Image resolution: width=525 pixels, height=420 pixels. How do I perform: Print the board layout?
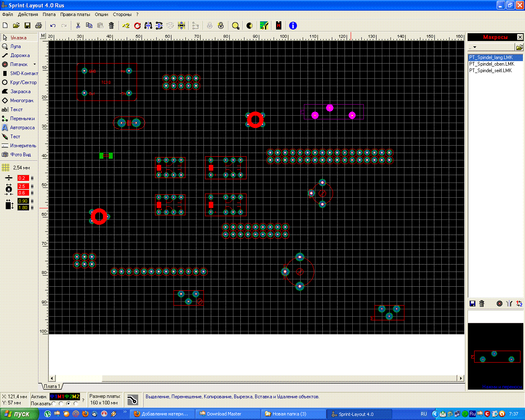tap(39, 25)
